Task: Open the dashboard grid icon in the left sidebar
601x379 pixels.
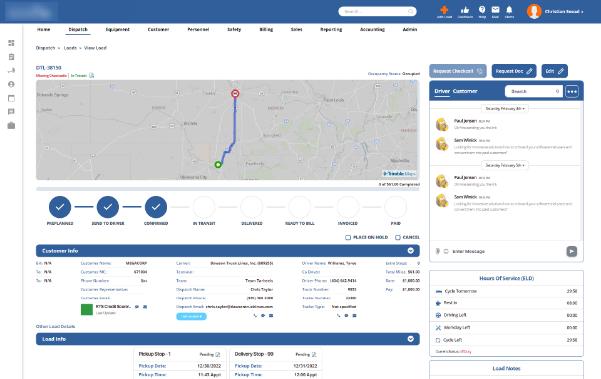Action: (11, 43)
